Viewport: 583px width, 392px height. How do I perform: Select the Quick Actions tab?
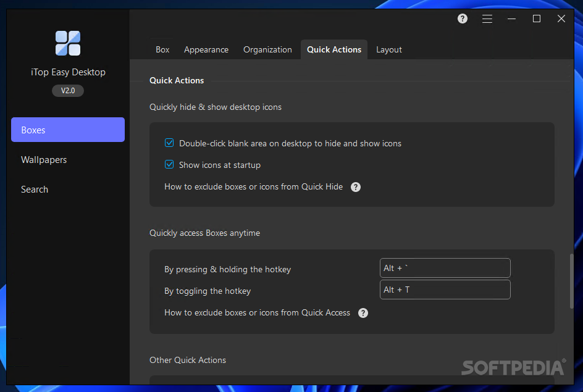(x=334, y=49)
